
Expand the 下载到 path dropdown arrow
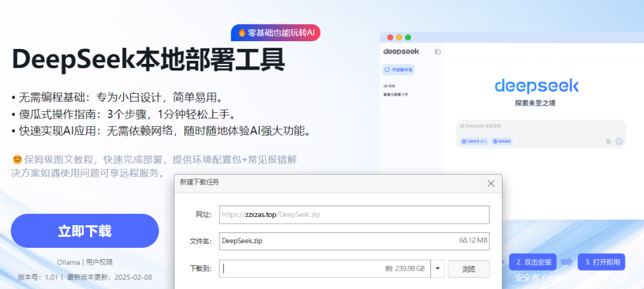pos(438,269)
